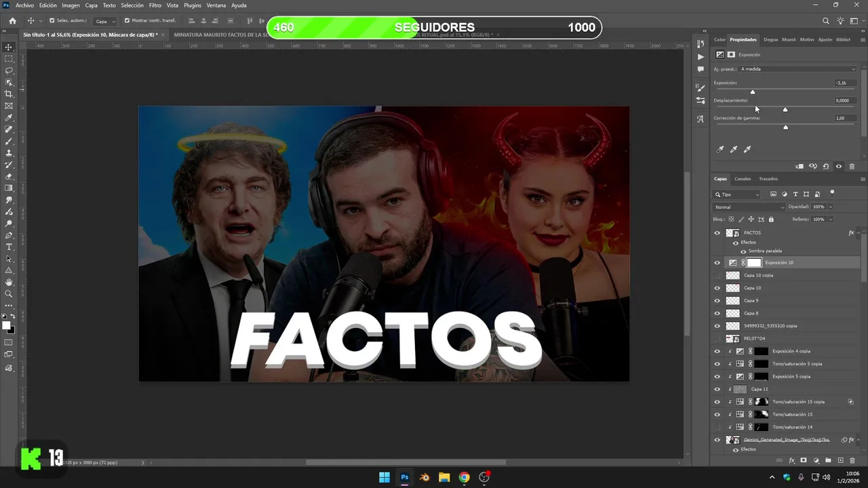
Task: Select the Pen tool
Action: pyautogui.click(x=9, y=235)
